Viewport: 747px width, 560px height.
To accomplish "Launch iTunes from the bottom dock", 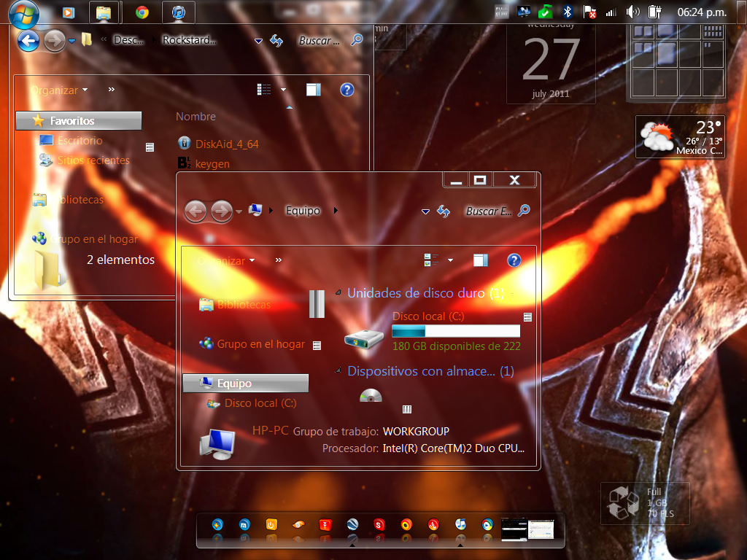I will click(460, 525).
